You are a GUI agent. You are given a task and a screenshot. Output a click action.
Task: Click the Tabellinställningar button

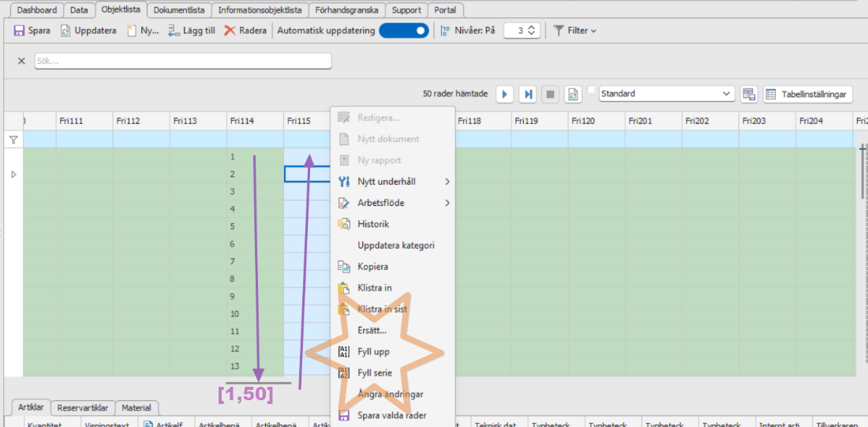pos(808,94)
